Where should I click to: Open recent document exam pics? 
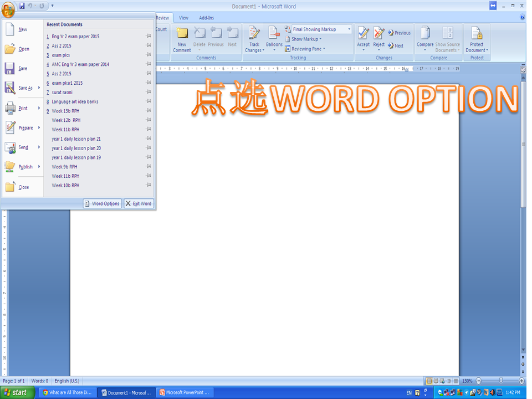61,55
